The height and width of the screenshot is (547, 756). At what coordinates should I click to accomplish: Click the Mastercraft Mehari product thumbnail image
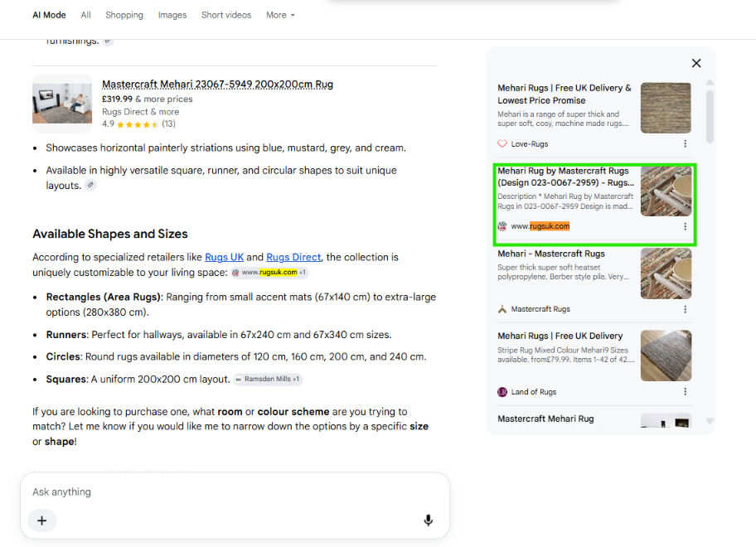(x=62, y=103)
